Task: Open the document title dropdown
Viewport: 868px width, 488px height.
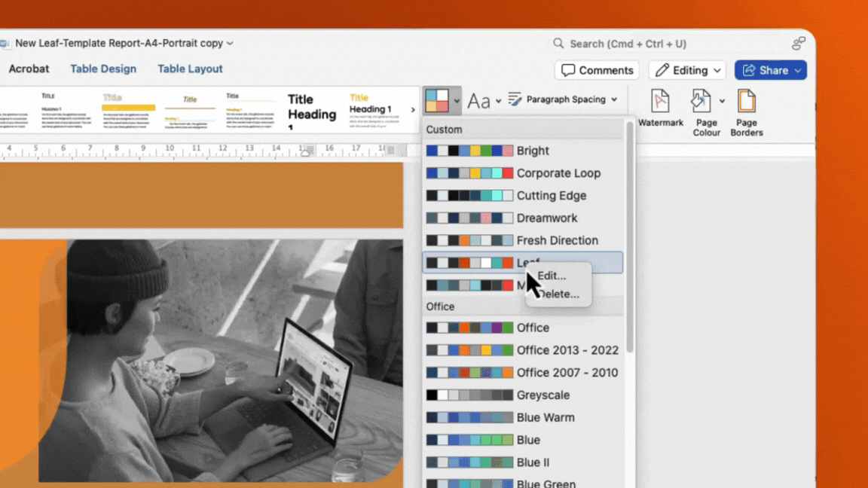Action: point(228,43)
